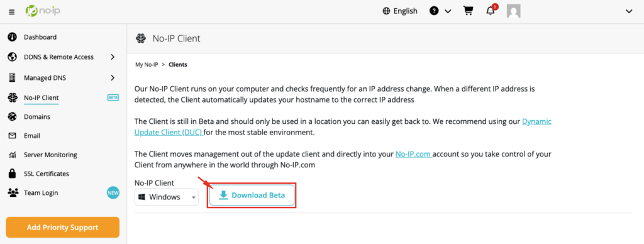
Task: Open DDNS & Remote Access menu
Action: click(58, 57)
